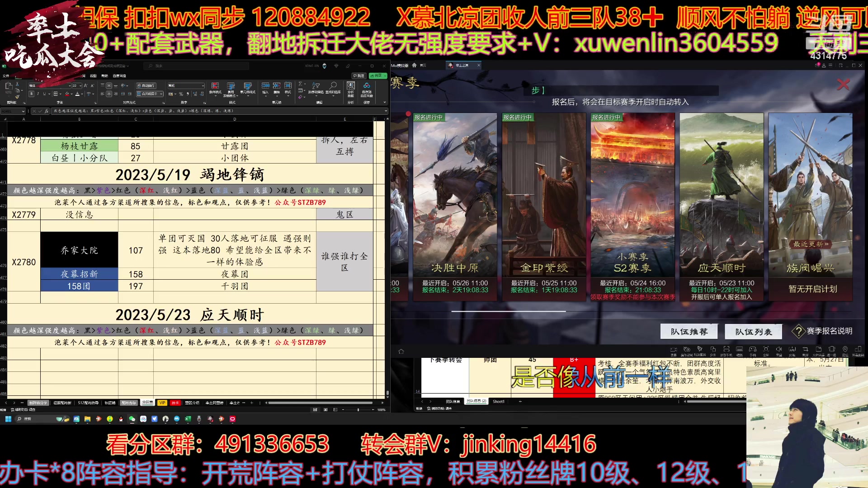The width and height of the screenshot is (868, 488).
Task: Select the 决胜中原 season card
Action: (455, 207)
